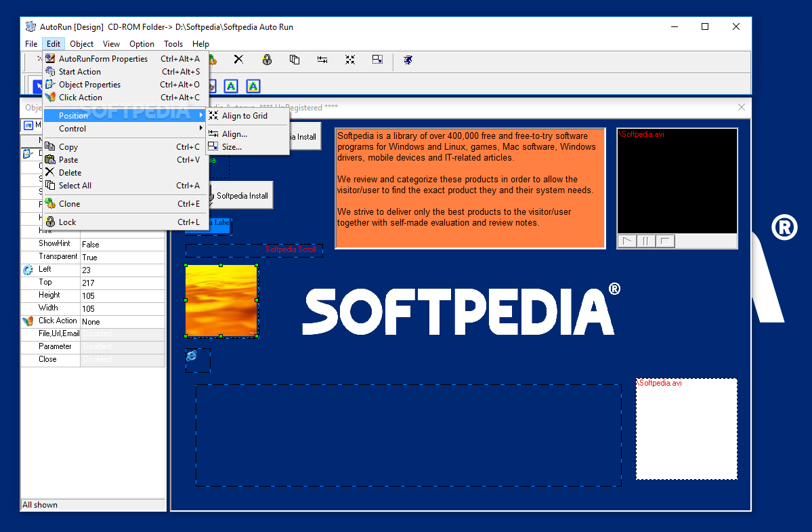812x532 pixels.
Task: Click the Align to Grid toolbar icon
Action: (350, 60)
